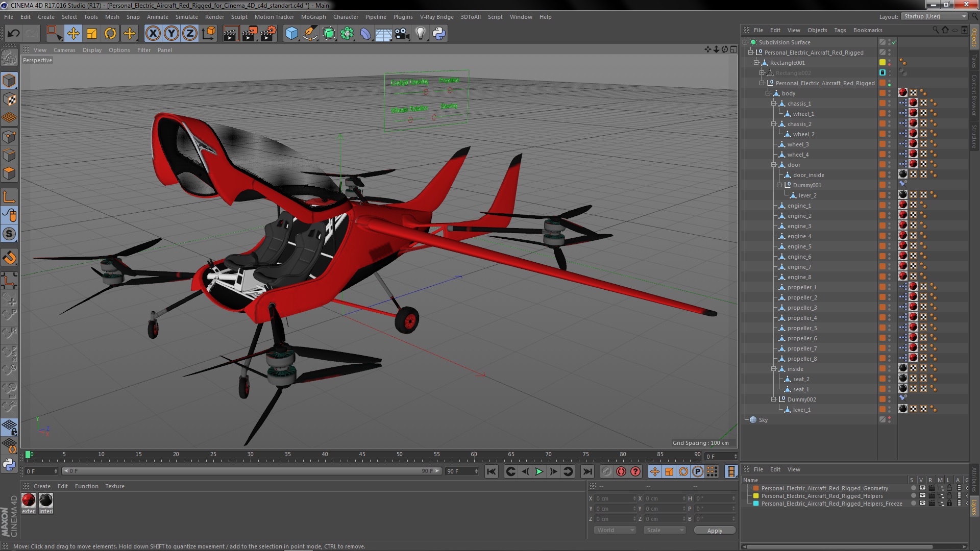Toggle Y axis lock
Screen dimensions: 980x551
click(171, 34)
